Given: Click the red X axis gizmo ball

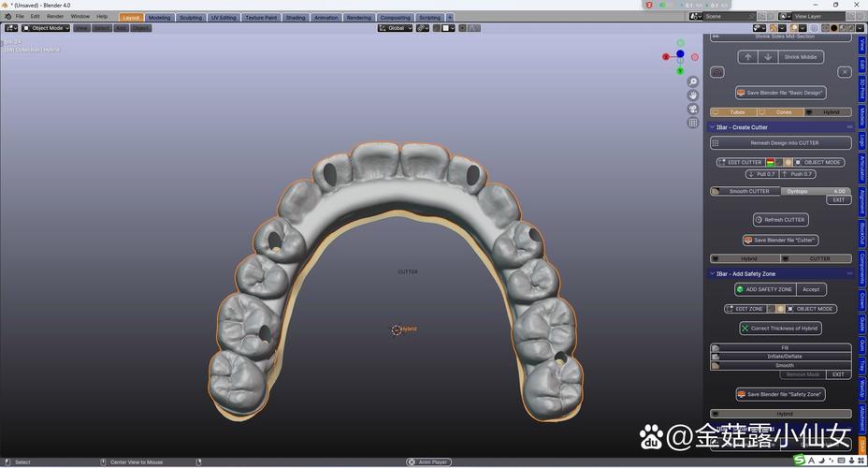Looking at the screenshot, I should click(666, 56).
